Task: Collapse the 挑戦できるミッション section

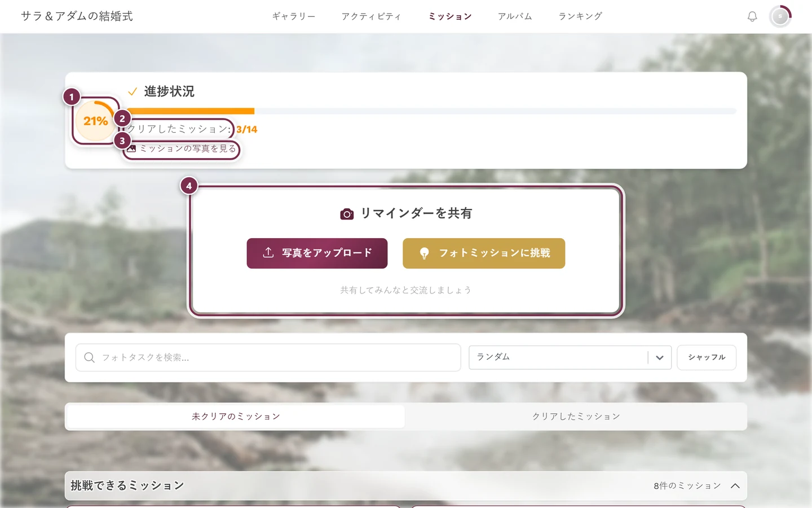Action: [735, 486]
